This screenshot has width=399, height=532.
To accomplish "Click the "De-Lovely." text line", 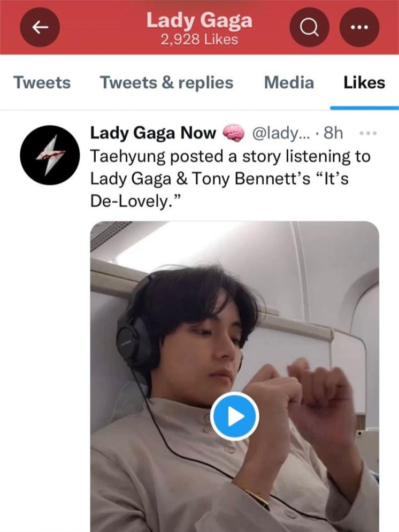I will 130,202.
